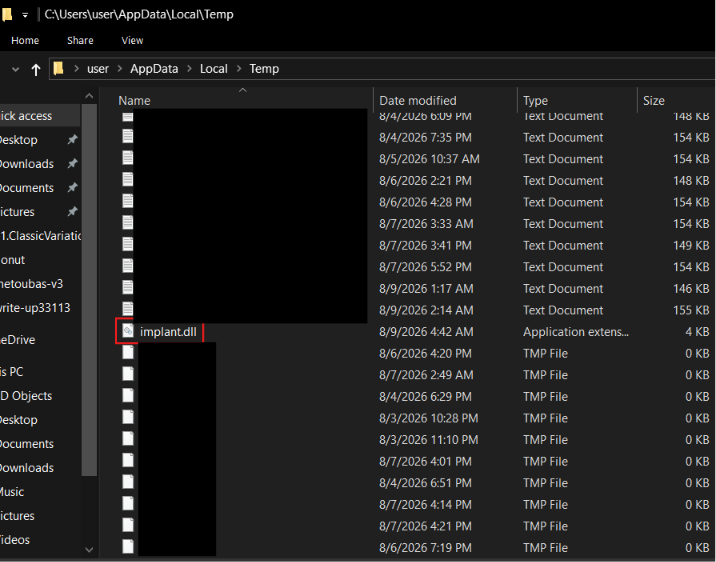Click date 8/9/2026 4:42 AM of implant.dll
This screenshot has height=562, width=716.
click(426, 332)
